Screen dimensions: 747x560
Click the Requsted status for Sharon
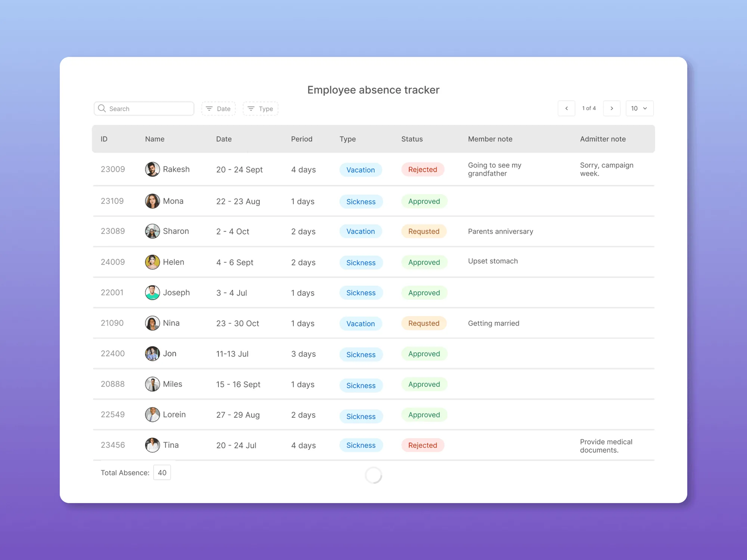coord(424,231)
